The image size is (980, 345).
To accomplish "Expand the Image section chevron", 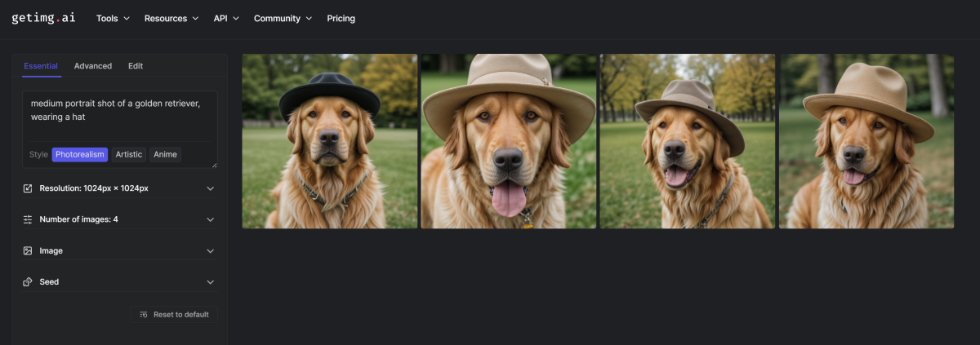I will [210, 250].
